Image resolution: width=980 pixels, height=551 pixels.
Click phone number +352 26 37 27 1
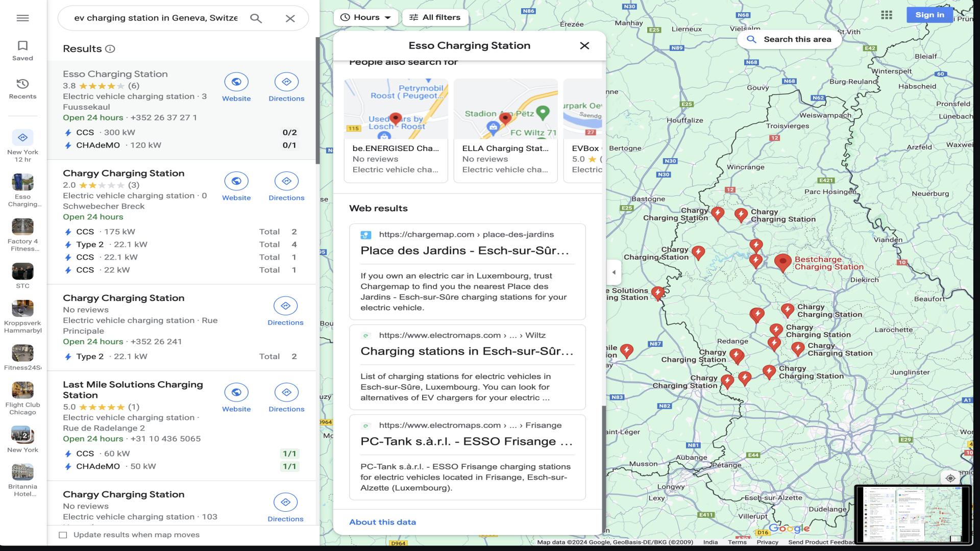[163, 118]
